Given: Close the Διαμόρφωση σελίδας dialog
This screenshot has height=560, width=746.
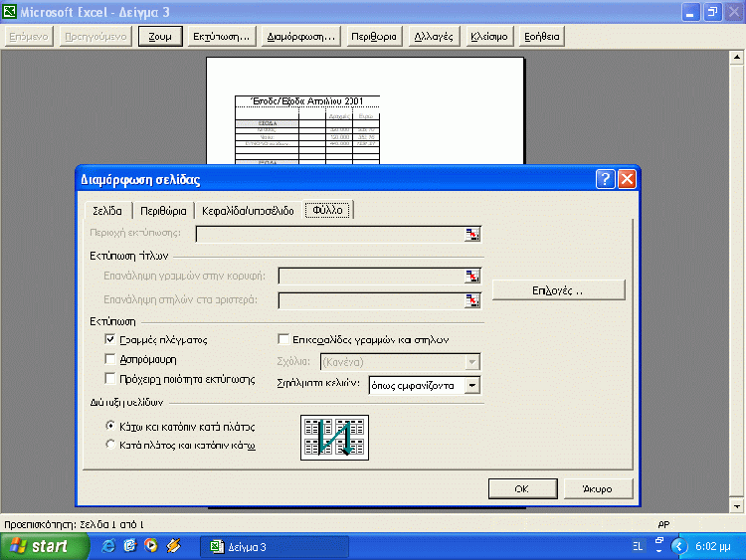Looking at the screenshot, I should (627, 179).
